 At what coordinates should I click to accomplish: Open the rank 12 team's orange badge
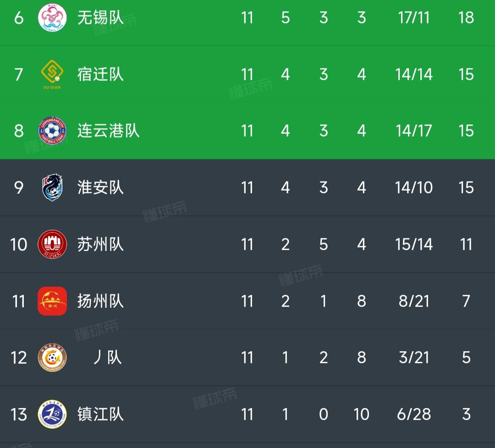pos(52,357)
